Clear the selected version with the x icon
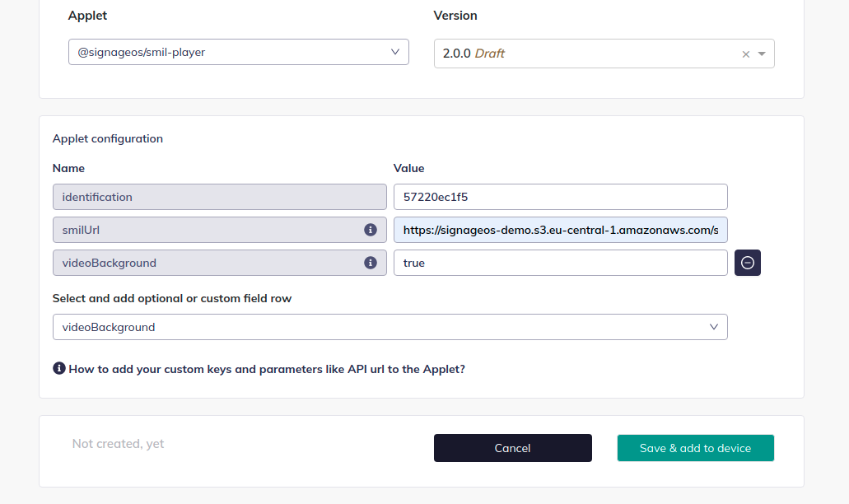849x504 pixels. [746, 54]
